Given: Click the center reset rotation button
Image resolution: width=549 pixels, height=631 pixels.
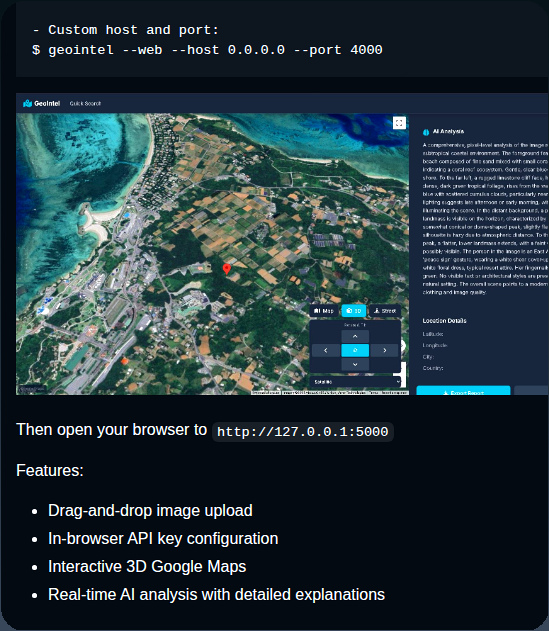Looking at the screenshot, I should (355, 350).
